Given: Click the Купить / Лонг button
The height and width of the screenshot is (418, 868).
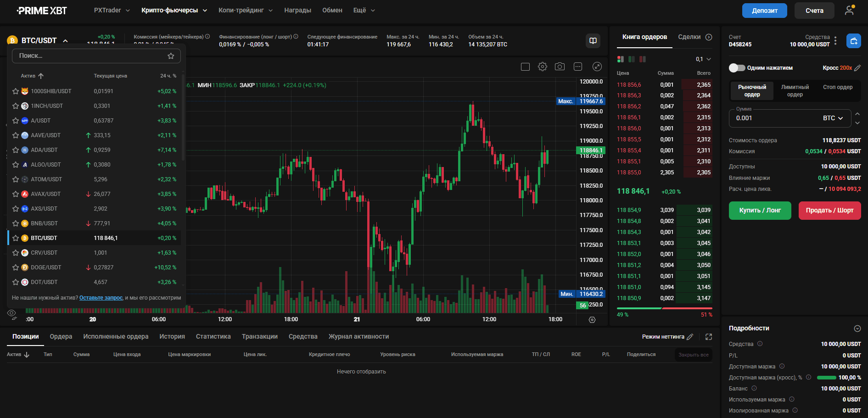Looking at the screenshot, I should click(x=760, y=211).
